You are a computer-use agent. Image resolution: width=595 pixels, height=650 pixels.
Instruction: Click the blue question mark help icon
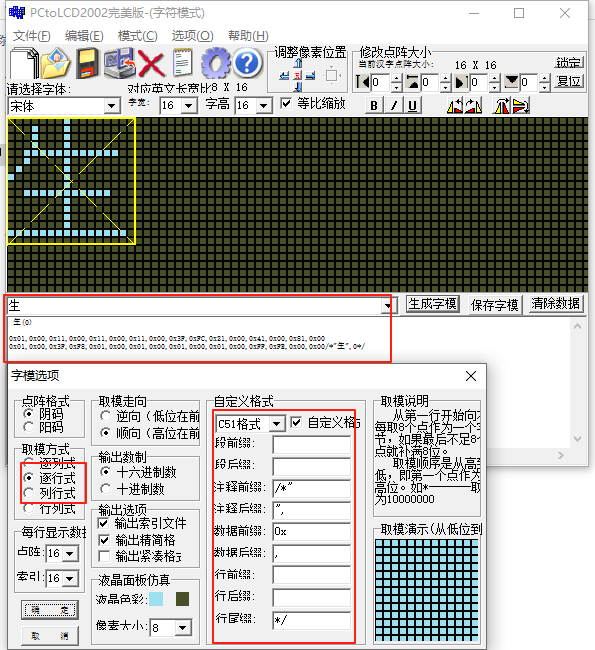pyautogui.click(x=248, y=63)
